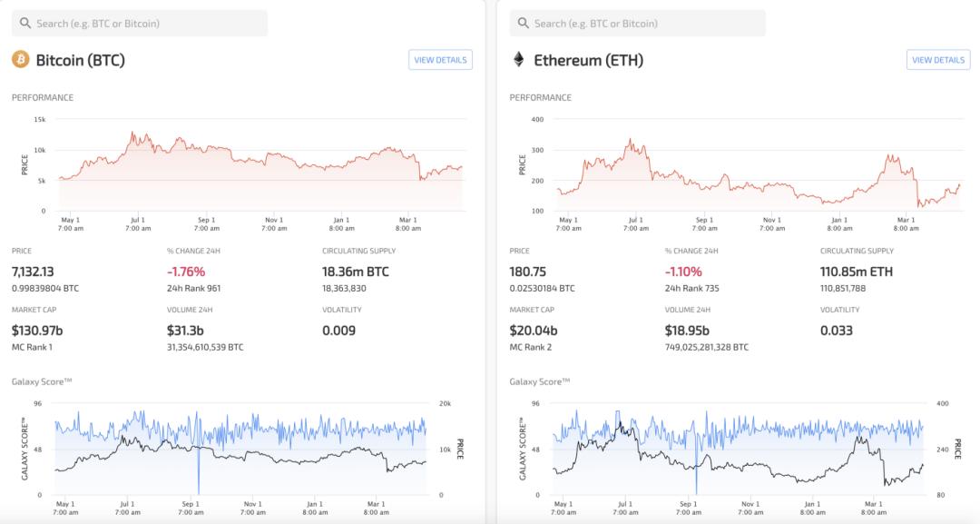Click the magnifier icon in Bitcoin search
The height and width of the screenshot is (524, 980).
[25, 23]
